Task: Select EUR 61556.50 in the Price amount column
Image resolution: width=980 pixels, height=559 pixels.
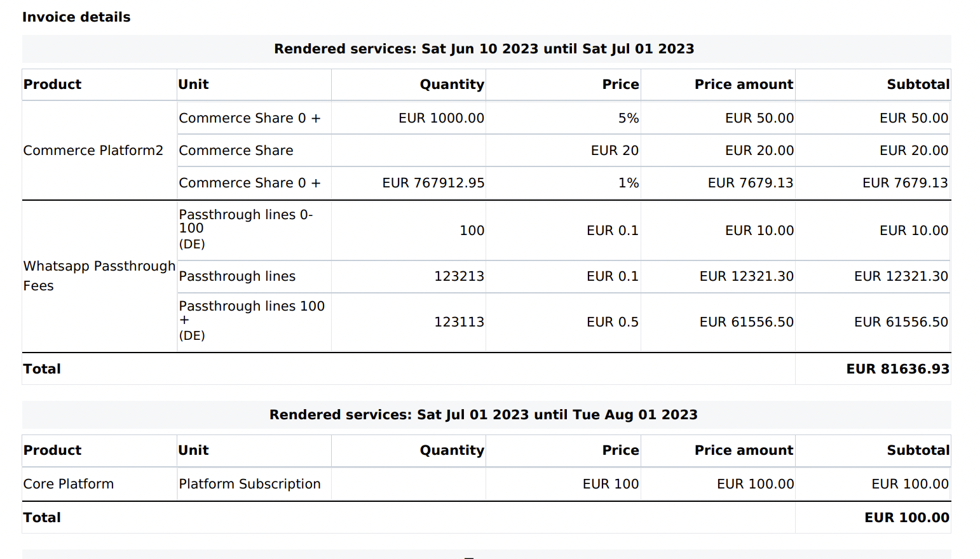Action: (746, 322)
